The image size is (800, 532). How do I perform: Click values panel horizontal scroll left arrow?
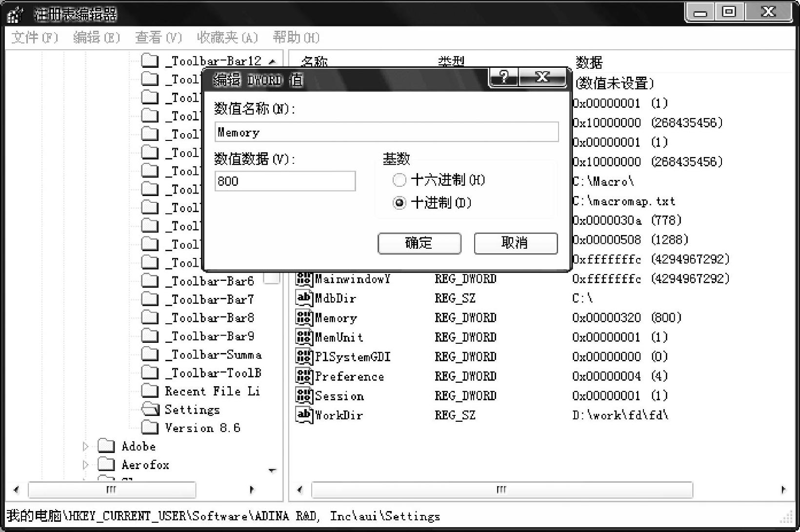pos(300,490)
